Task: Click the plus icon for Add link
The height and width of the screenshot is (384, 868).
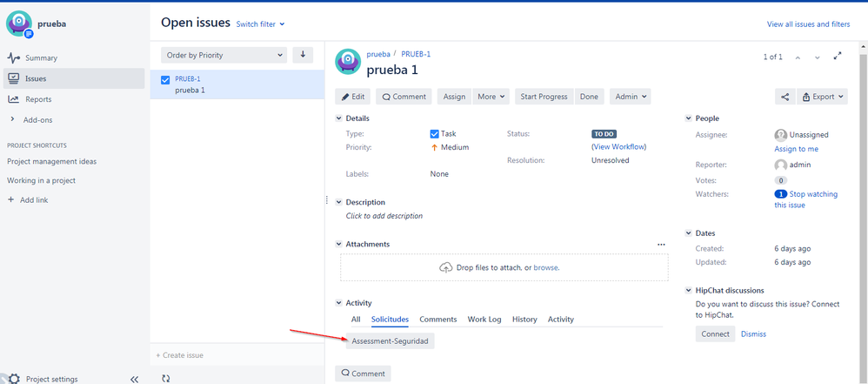Action: pyautogui.click(x=11, y=199)
